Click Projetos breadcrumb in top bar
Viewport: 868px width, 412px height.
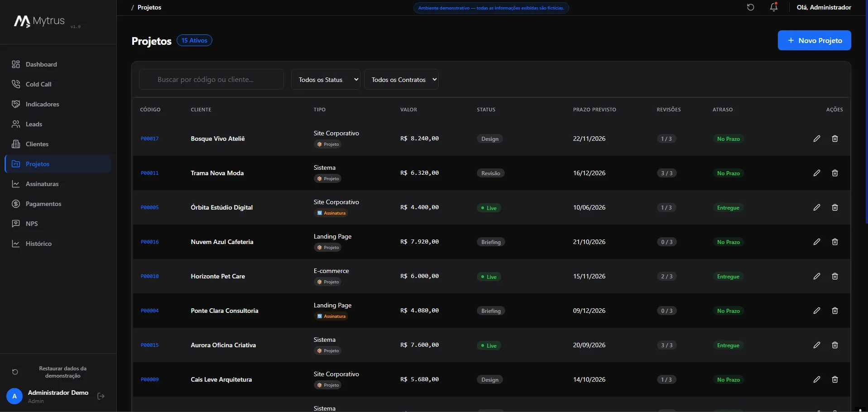click(x=149, y=7)
